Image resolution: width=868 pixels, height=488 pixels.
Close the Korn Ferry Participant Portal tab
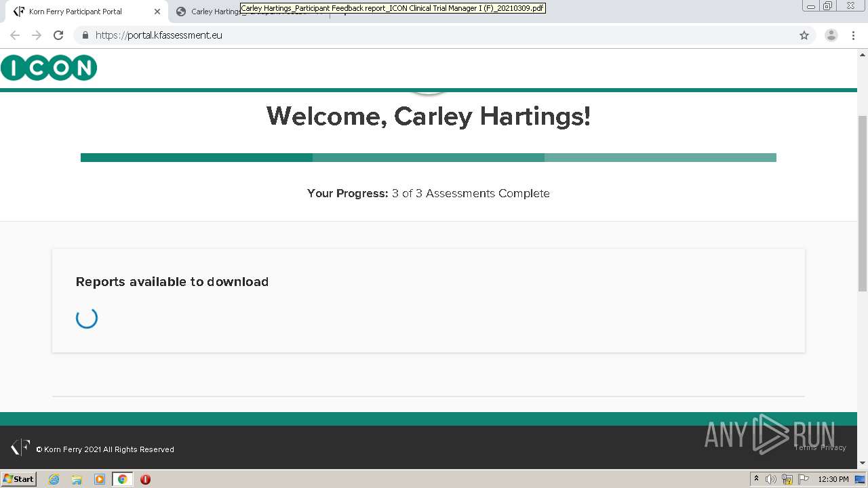[x=157, y=12]
